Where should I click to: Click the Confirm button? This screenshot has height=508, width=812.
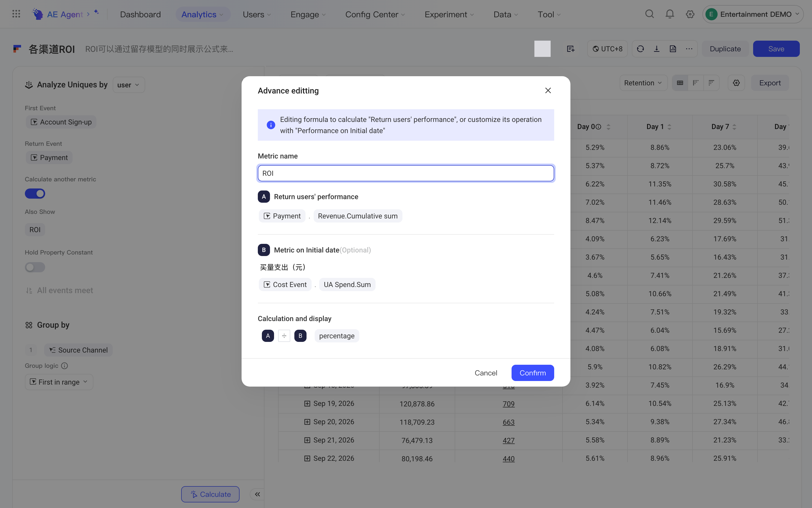(x=533, y=373)
